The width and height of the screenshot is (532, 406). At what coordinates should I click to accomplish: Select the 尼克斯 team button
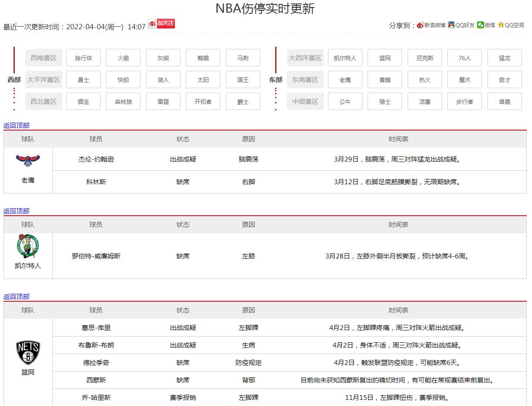click(x=425, y=58)
